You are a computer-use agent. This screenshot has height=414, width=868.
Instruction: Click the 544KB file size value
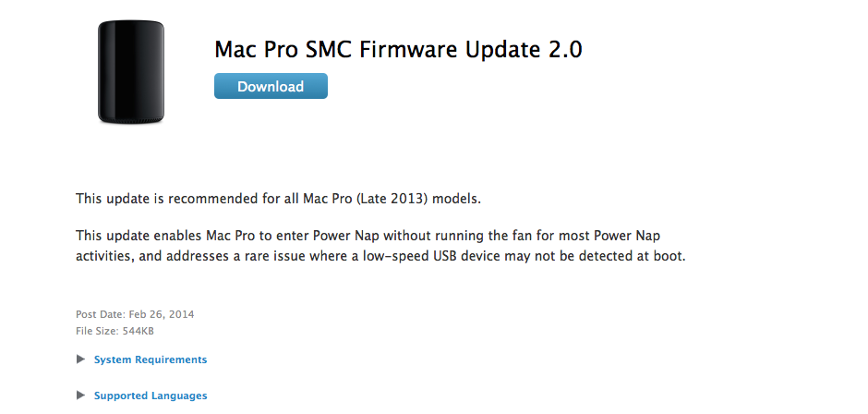(x=137, y=332)
